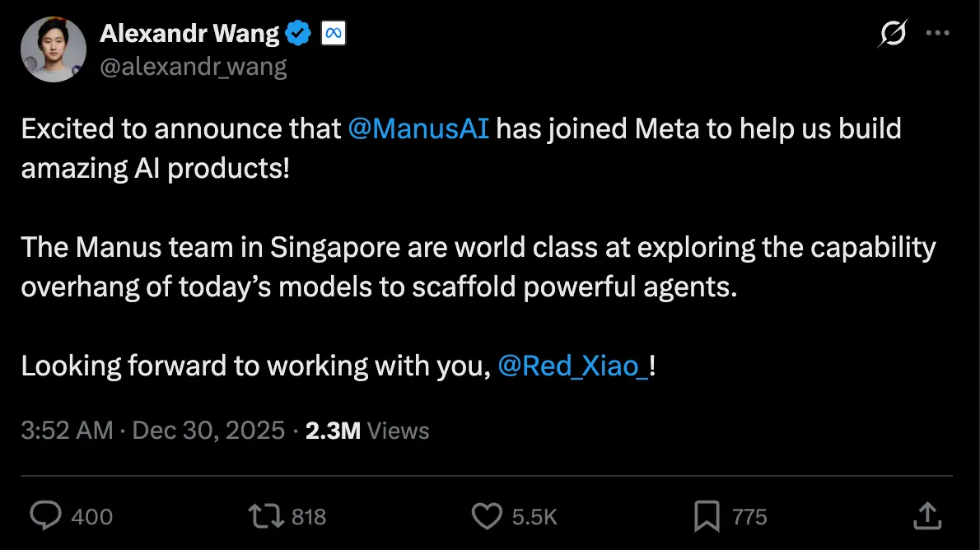Click the 400 replies count

pos(92,517)
